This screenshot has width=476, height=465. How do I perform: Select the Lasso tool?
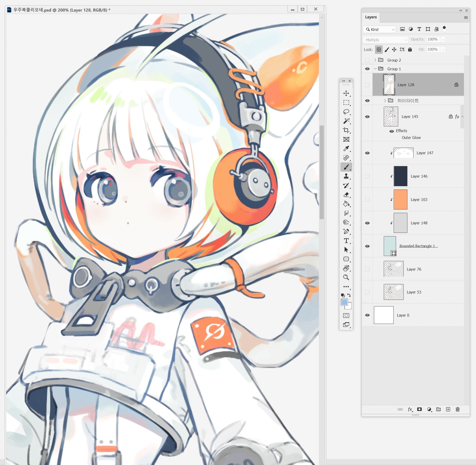[346, 112]
